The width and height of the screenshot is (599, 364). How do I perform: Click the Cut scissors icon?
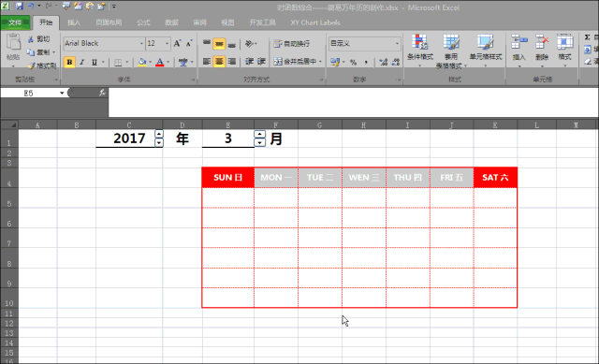pyautogui.click(x=31, y=39)
